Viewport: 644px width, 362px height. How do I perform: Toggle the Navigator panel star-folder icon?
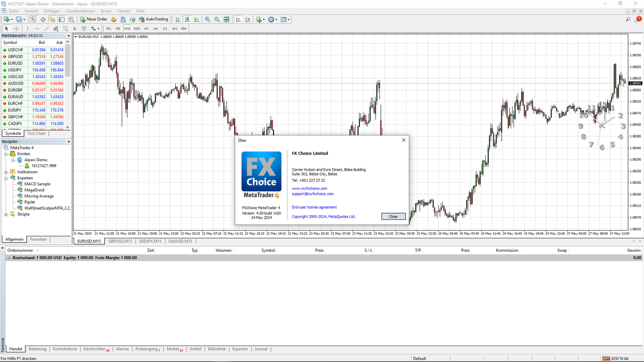tap(52, 19)
